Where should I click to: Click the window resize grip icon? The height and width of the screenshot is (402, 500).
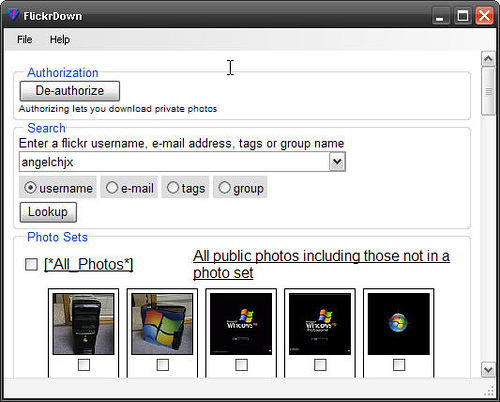pos(490,391)
